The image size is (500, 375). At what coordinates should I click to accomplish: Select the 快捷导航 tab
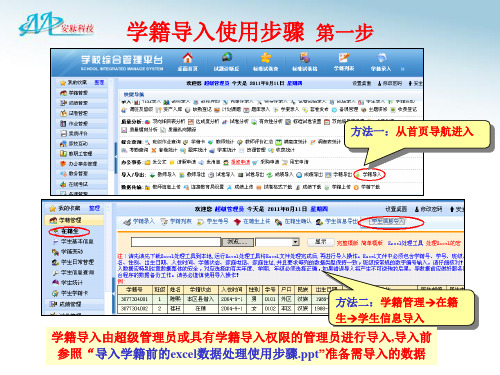click(134, 94)
